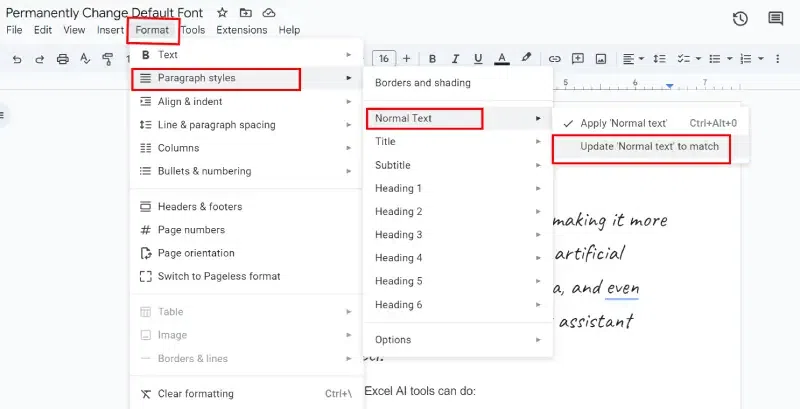Click the font size field showing 16
The image size is (800, 409).
click(x=384, y=59)
